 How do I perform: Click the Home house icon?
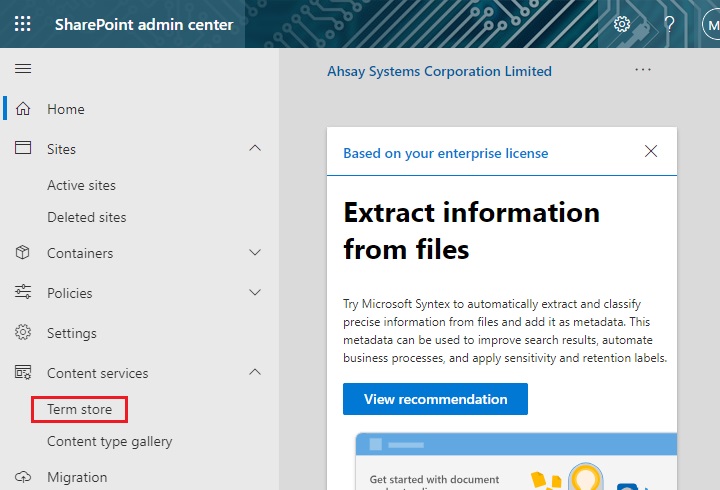point(23,109)
